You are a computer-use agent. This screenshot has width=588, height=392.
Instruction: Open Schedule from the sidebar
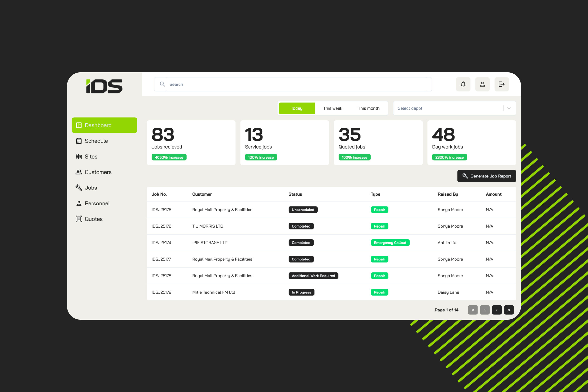point(96,141)
